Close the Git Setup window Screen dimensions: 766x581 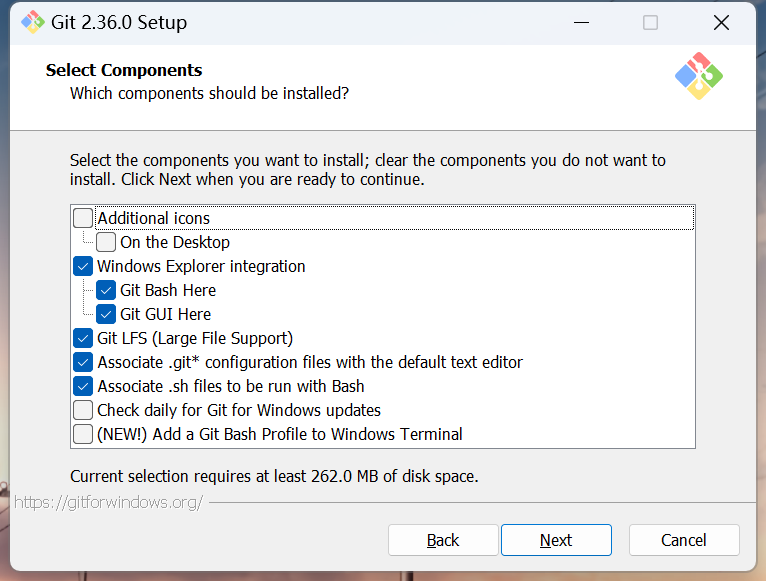coord(721,22)
